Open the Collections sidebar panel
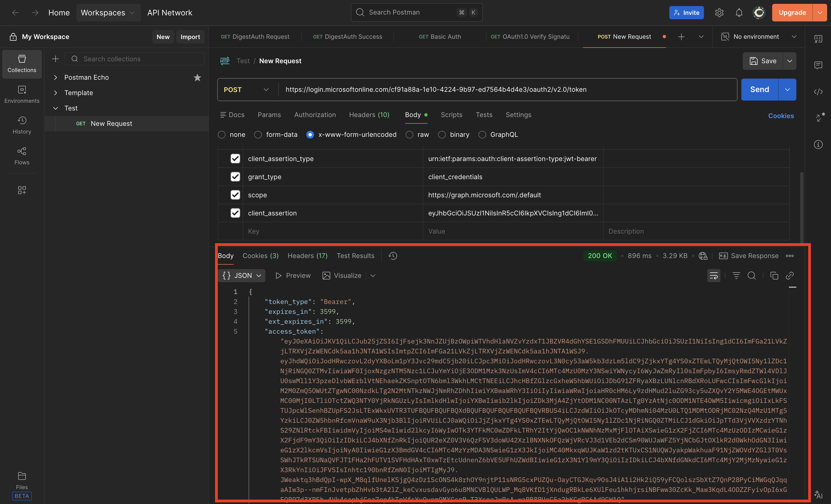 pyautogui.click(x=22, y=64)
